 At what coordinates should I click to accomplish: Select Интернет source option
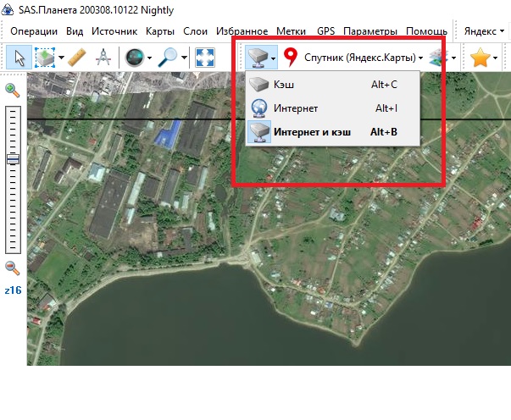tap(296, 108)
